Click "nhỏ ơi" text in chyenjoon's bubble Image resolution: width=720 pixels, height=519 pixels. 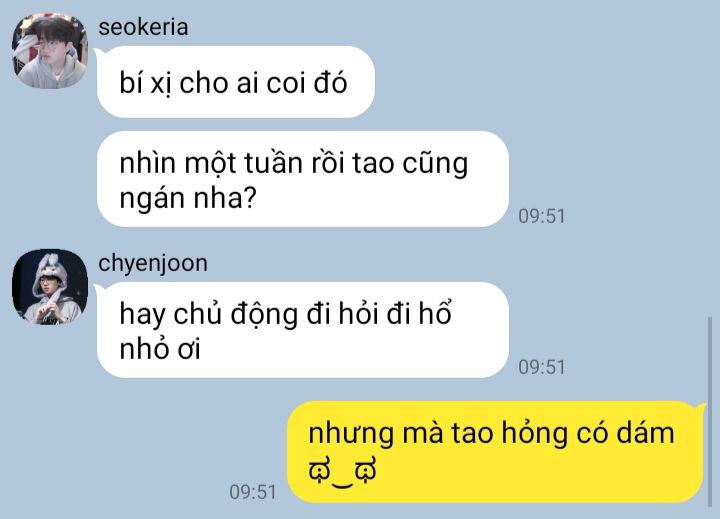coord(160,349)
